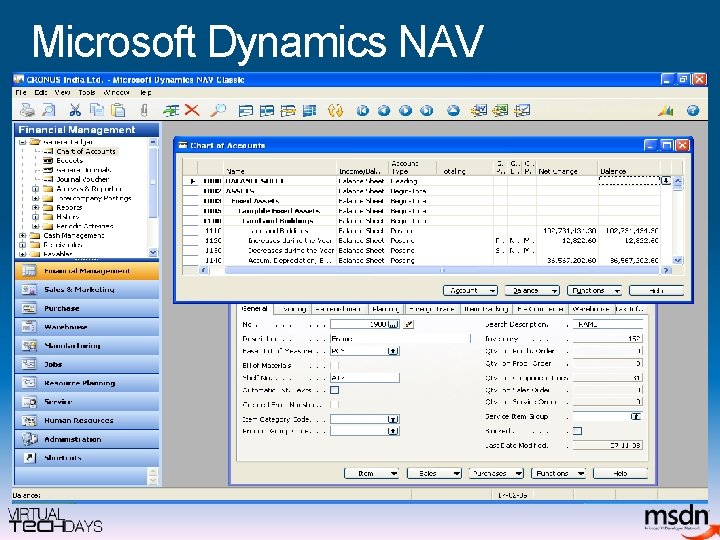Toggle the Blocked checkbox on item card

(x=578, y=431)
